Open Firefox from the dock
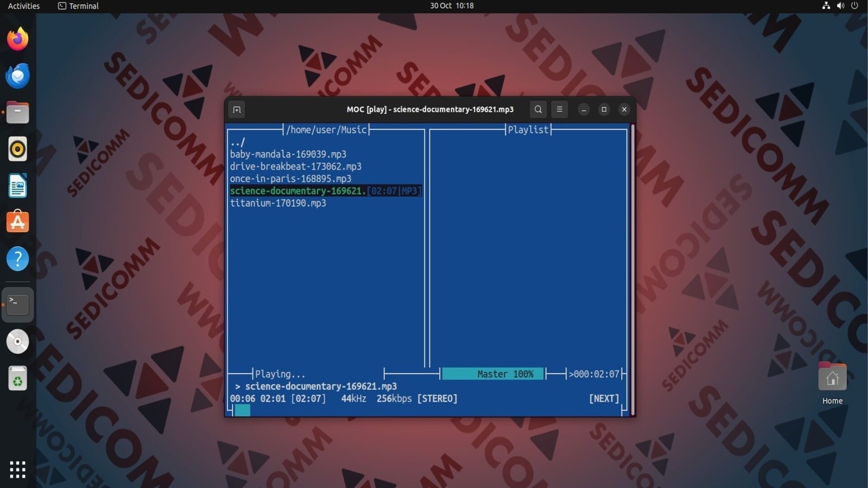 [x=18, y=39]
